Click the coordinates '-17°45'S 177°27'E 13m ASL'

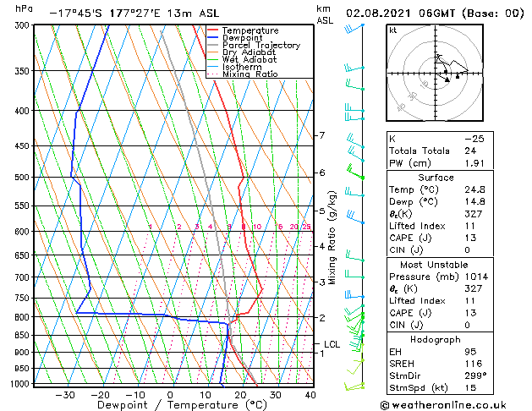134,14
